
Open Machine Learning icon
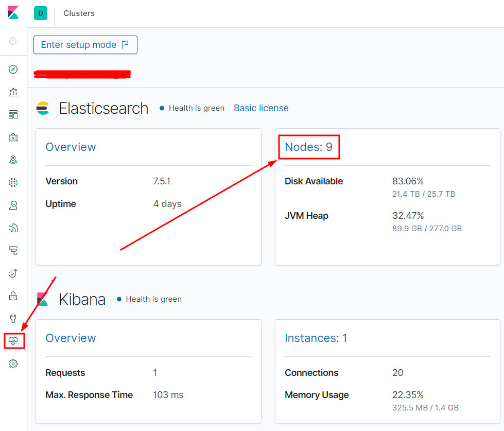coord(13,183)
